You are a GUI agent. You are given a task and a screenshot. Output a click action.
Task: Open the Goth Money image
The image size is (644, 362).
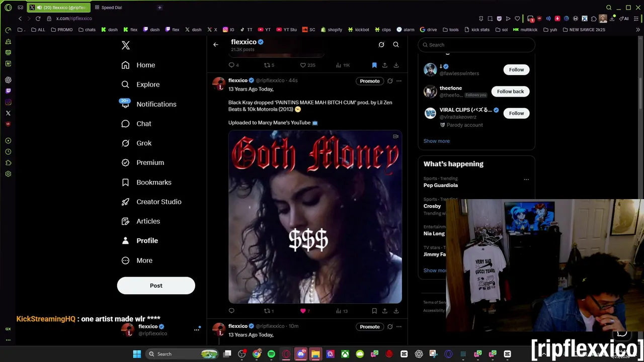click(315, 217)
